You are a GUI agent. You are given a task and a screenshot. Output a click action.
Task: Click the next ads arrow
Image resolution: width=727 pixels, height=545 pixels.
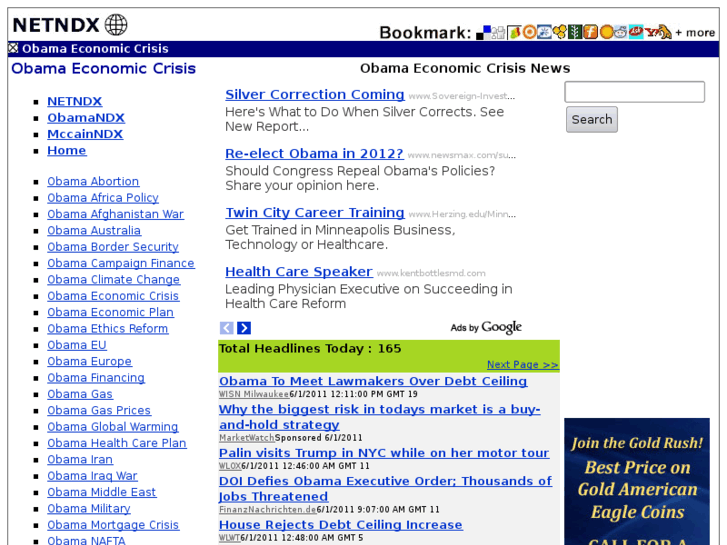pos(244,328)
